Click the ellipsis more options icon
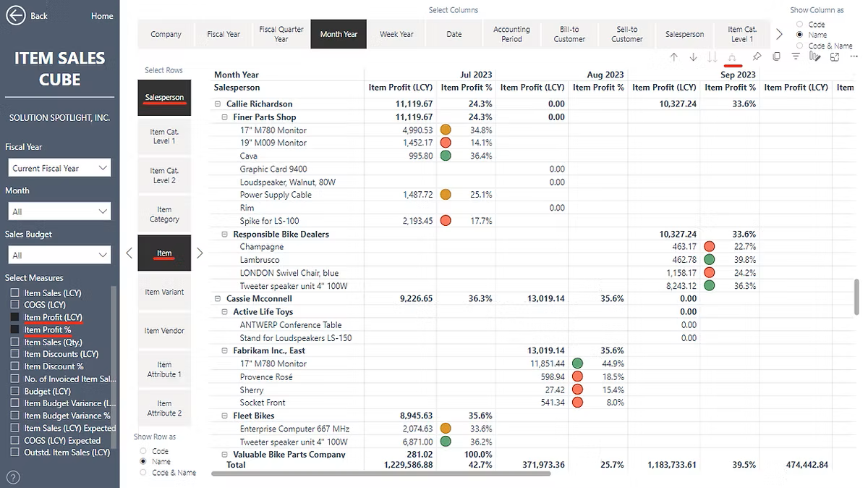Screen dimensions: 868x488 [852, 56]
